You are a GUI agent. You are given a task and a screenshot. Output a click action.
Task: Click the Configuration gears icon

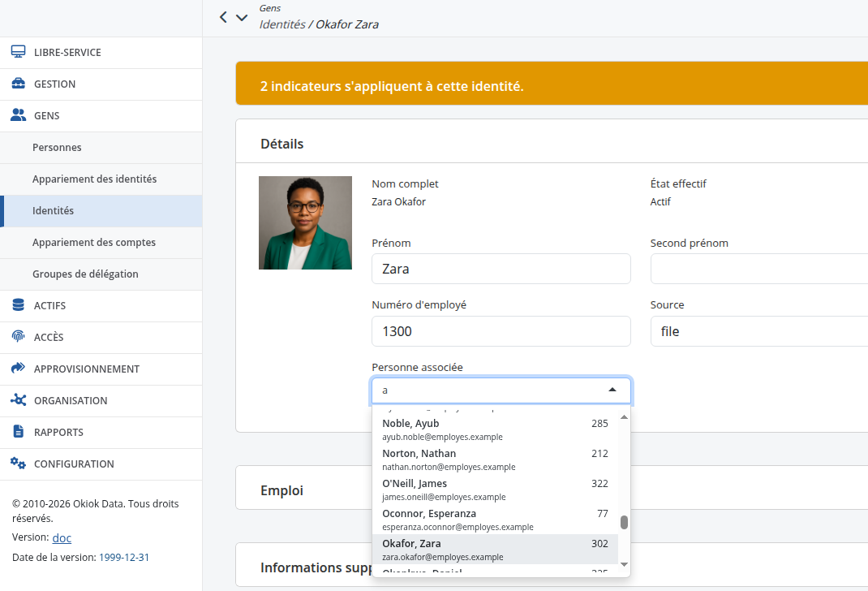point(19,463)
